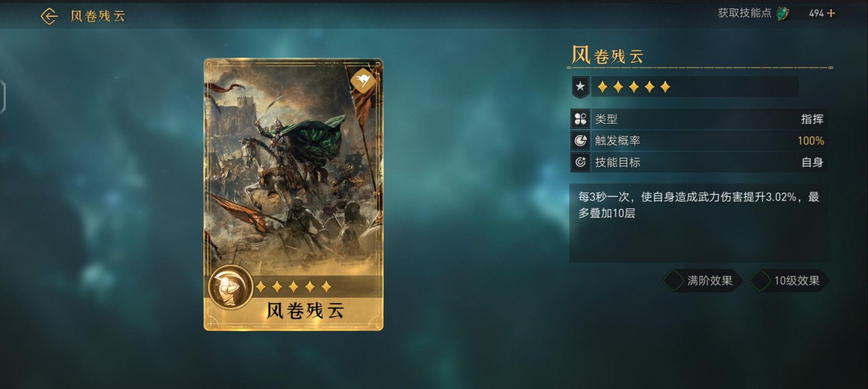The width and height of the screenshot is (868, 389).
Task: Toggle the 10级效果 diamond checkbox
Action: click(760, 281)
